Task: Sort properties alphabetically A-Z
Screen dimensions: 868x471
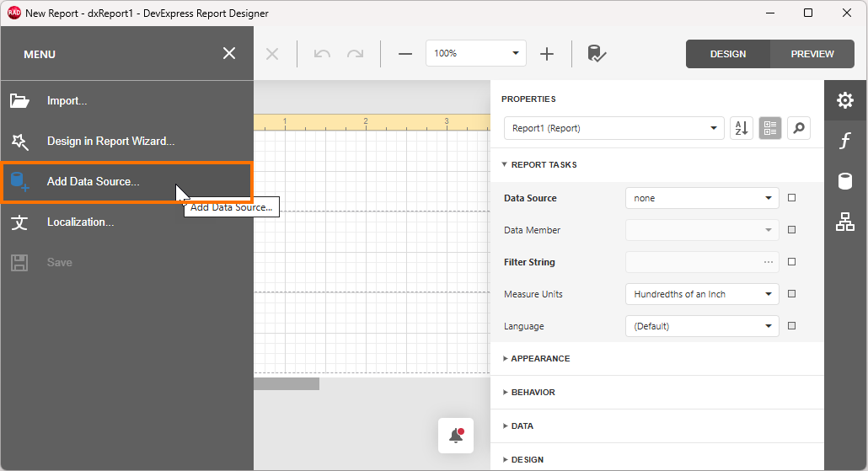Action: coord(742,128)
